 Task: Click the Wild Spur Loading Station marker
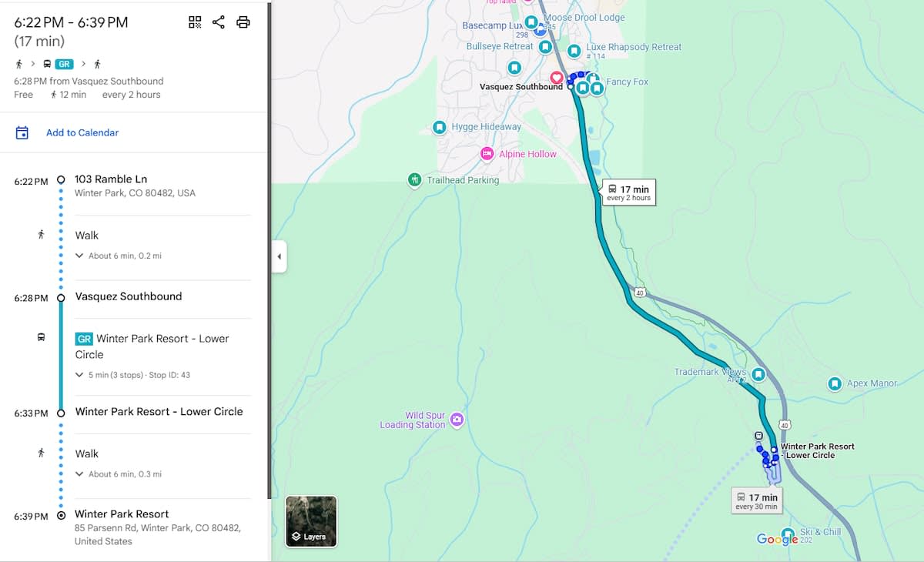click(x=457, y=420)
